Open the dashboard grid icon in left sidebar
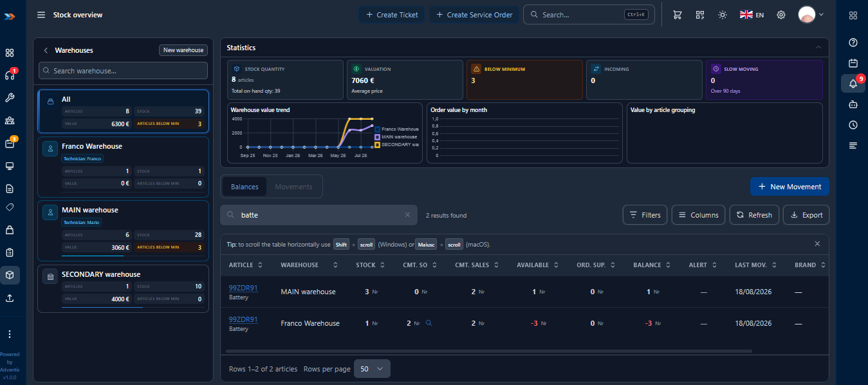 pos(10,53)
